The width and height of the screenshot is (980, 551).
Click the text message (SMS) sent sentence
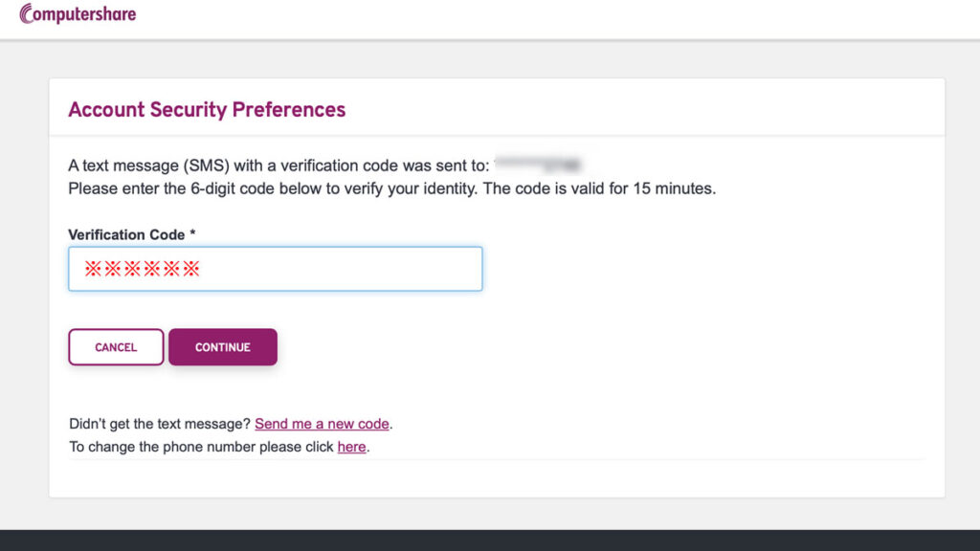(278, 165)
